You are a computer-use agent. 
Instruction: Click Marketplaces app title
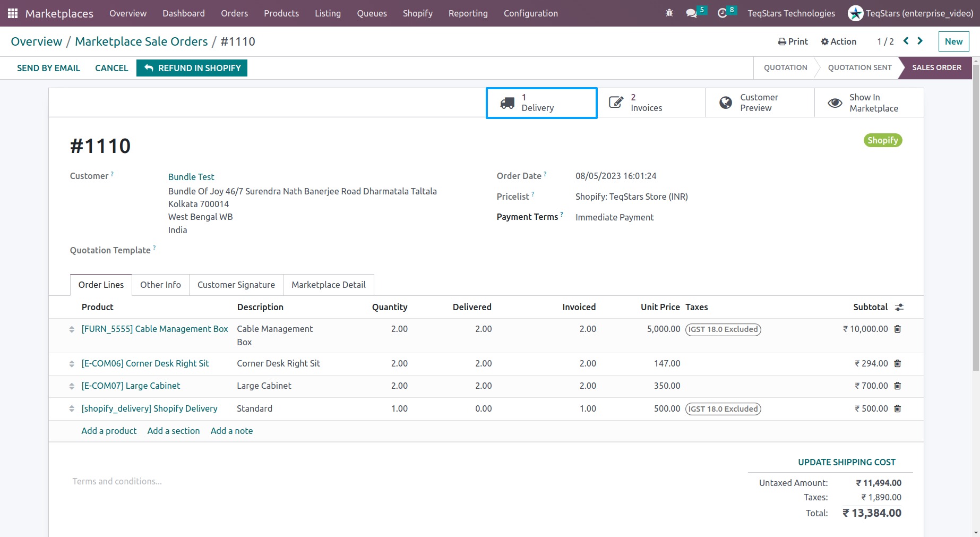59,13
